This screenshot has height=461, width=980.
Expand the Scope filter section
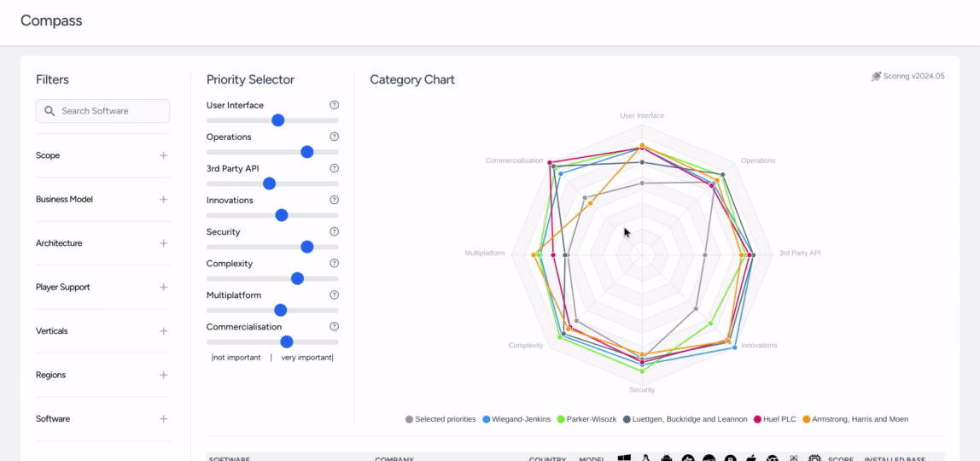(x=163, y=155)
